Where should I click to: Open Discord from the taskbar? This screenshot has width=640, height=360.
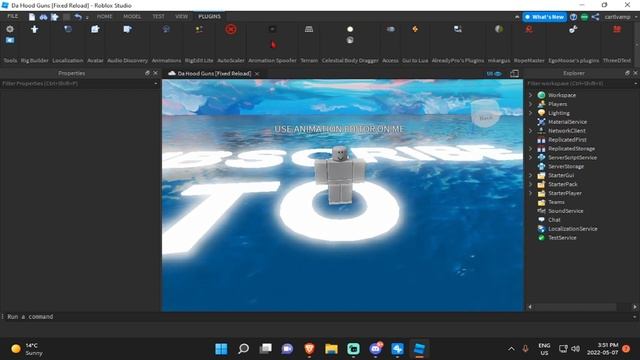376,349
